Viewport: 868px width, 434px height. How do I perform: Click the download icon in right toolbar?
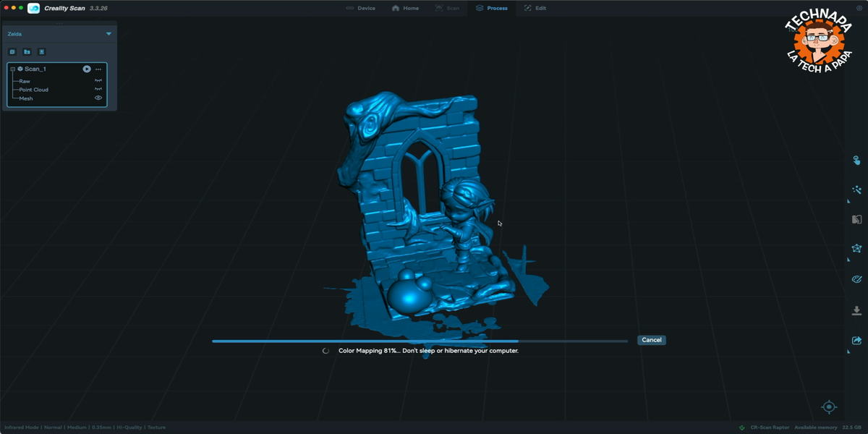(856, 310)
